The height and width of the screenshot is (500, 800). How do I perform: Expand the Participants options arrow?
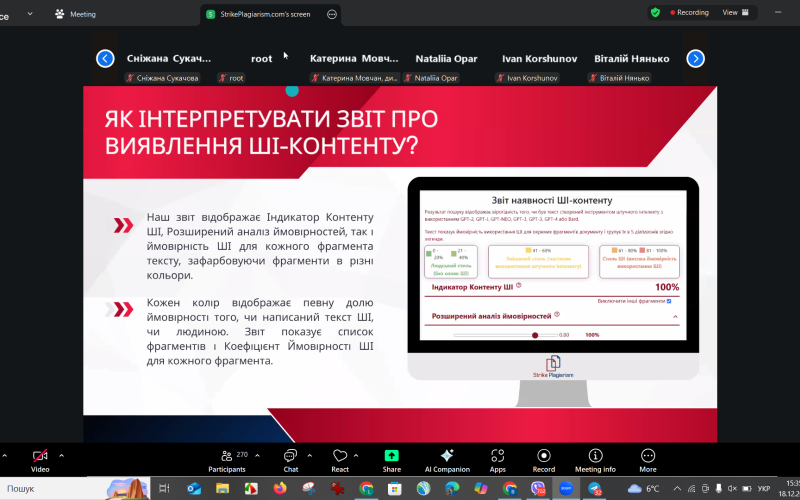(x=259, y=454)
